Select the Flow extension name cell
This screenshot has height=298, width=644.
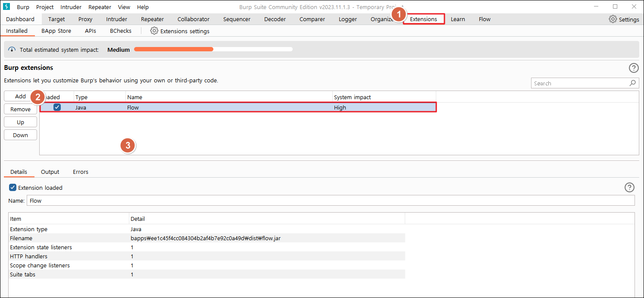click(229, 107)
